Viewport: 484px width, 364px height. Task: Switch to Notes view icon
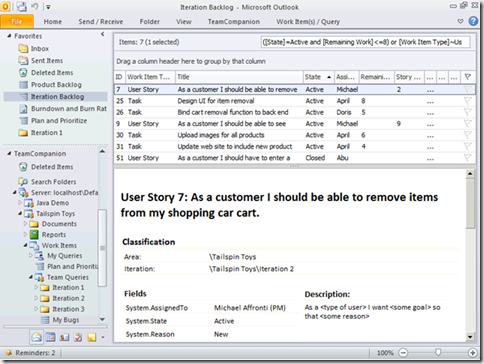92,337
